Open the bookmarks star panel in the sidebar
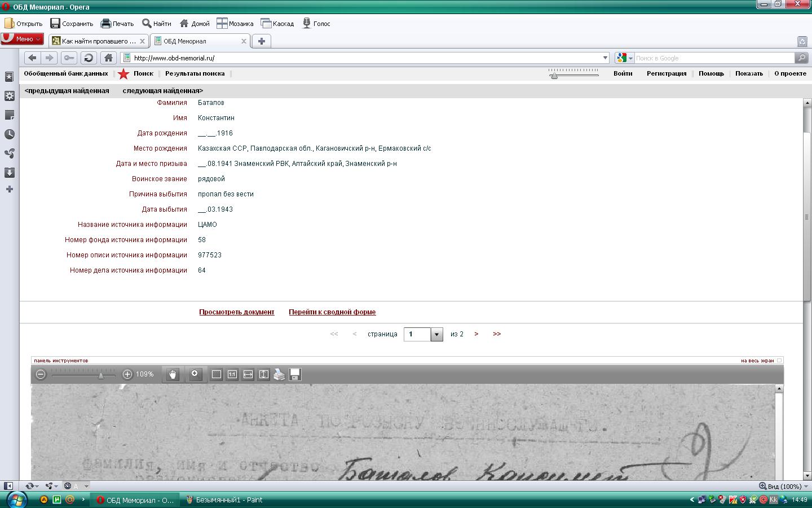 [10, 77]
